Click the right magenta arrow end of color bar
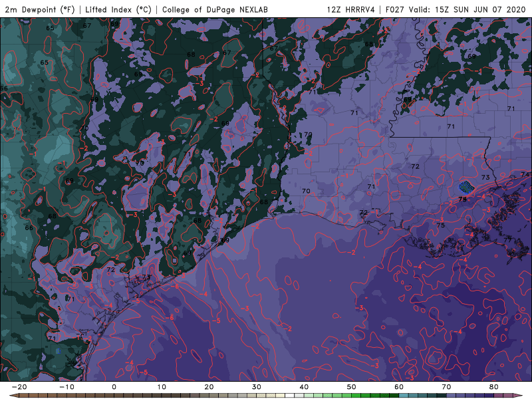 click(x=519, y=396)
